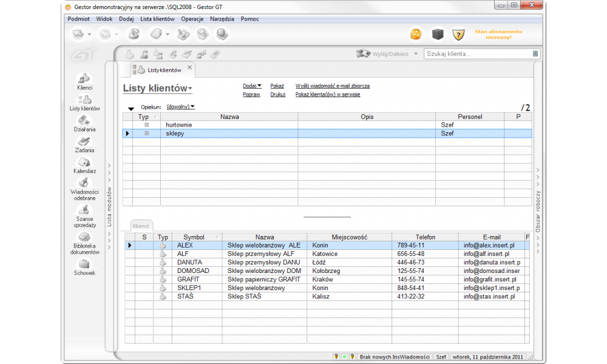Open the Lista klientów menu
This screenshot has width=607, height=364.
(157, 19)
